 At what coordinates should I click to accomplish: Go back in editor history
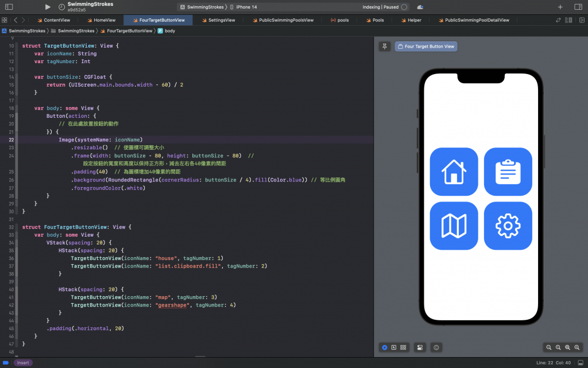(x=16, y=20)
